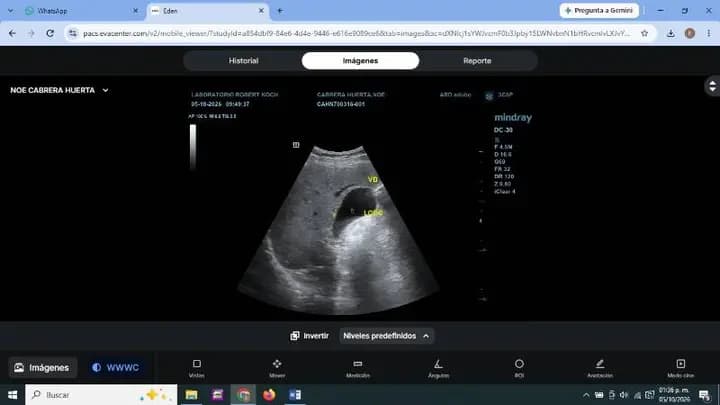This screenshot has width=720, height=405.
Task: Open the volume control in system tray
Action: click(624, 395)
